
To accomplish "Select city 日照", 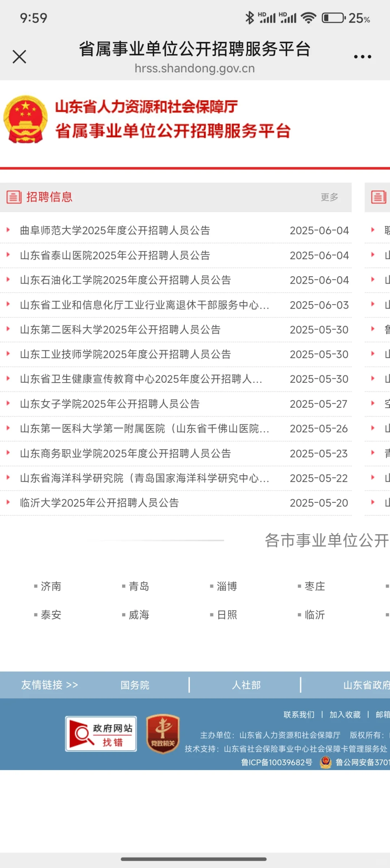I will 227,615.
